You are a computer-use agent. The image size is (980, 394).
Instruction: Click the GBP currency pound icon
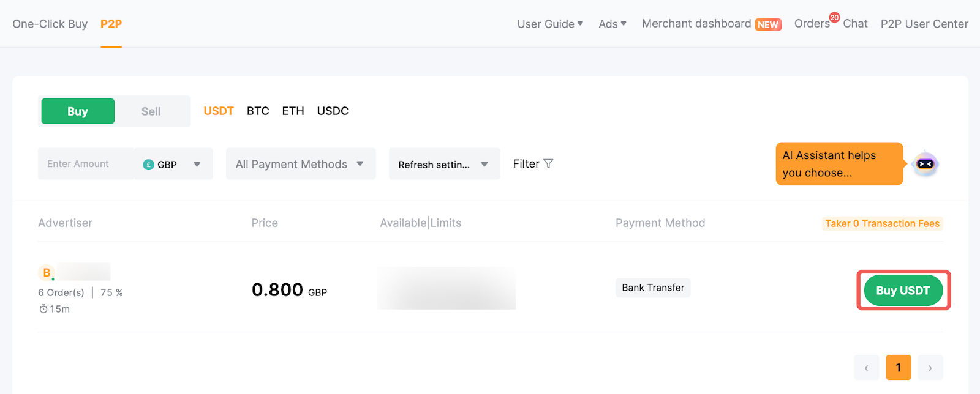point(148,165)
